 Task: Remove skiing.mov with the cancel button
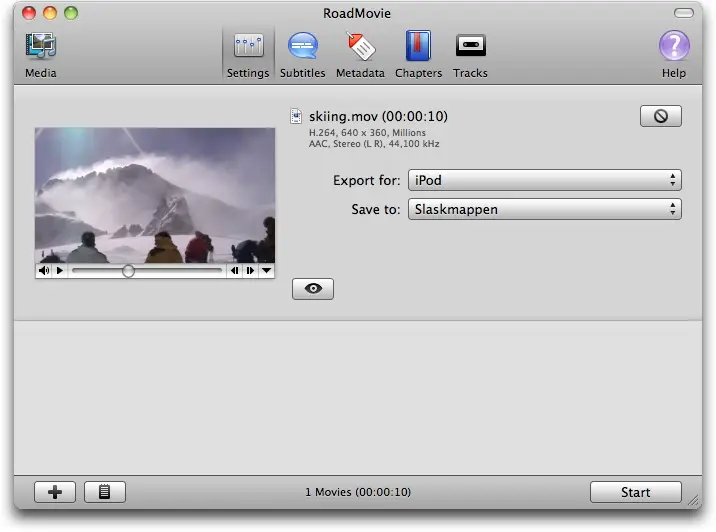(x=661, y=116)
